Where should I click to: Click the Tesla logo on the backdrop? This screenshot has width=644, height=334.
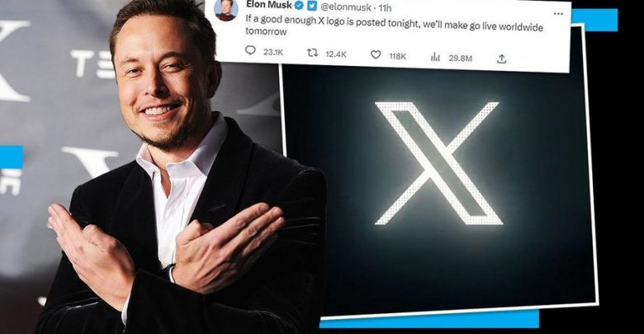tap(92, 64)
